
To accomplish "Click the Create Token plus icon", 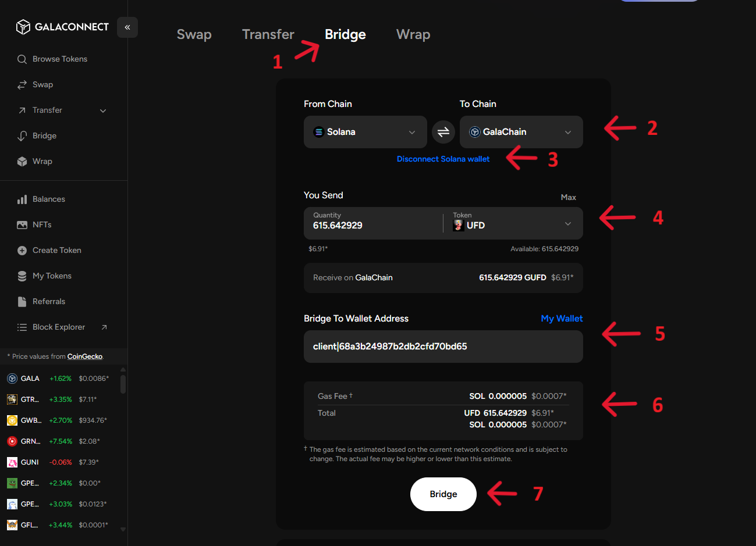I will pos(22,251).
